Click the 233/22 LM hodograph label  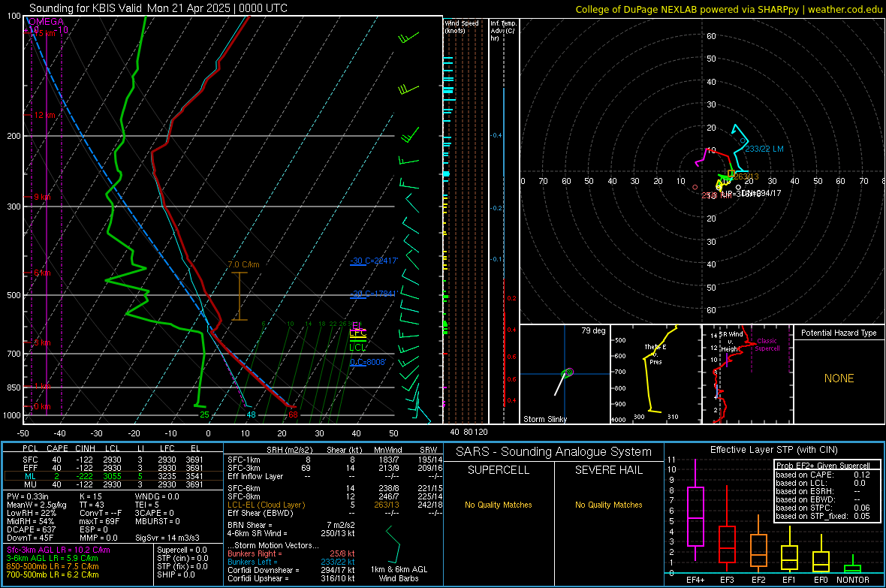point(764,149)
